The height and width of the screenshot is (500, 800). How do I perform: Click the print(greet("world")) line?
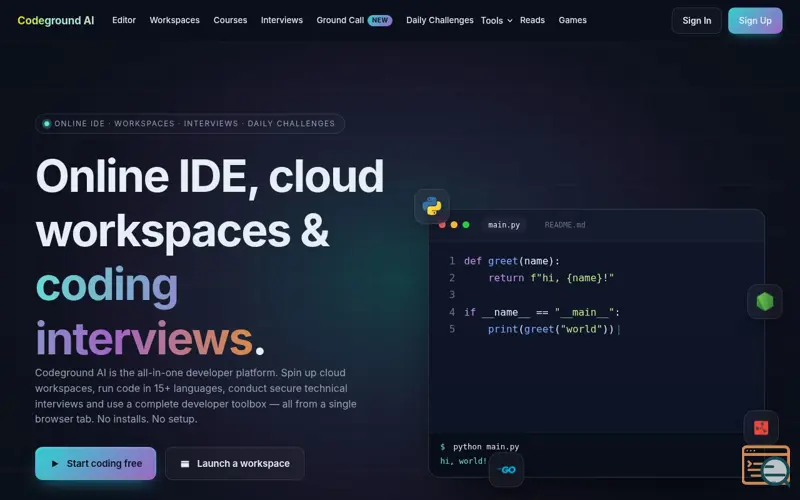(x=551, y=329)
